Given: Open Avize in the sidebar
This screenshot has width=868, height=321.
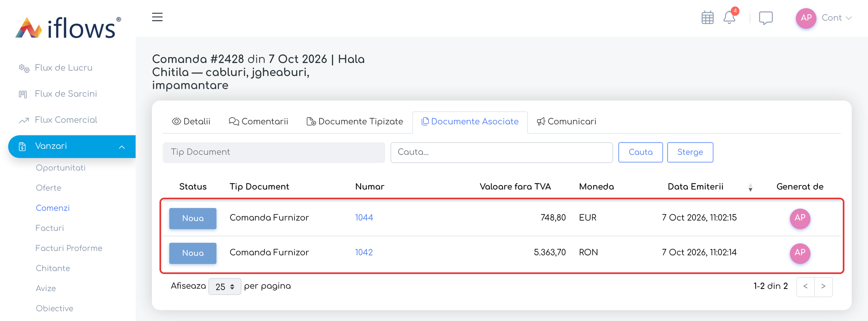Looking at the screenshot, I should click(x=46, y=289).
